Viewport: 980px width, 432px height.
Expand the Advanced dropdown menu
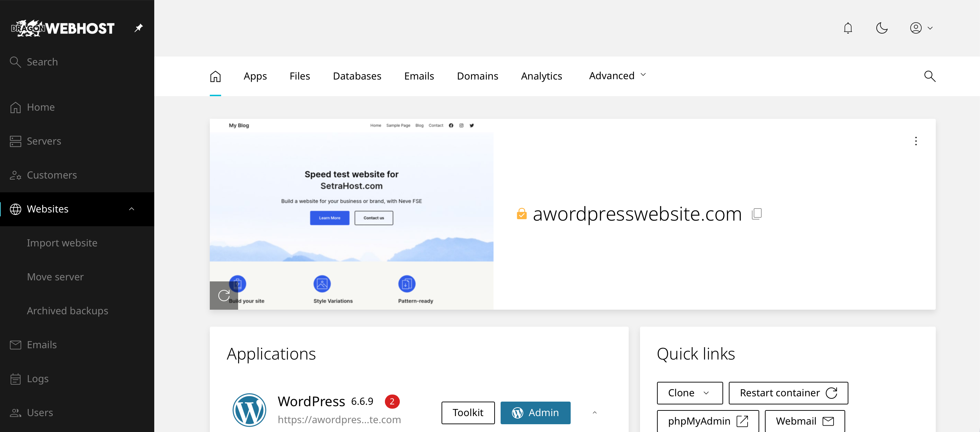[x=617, y=76]
